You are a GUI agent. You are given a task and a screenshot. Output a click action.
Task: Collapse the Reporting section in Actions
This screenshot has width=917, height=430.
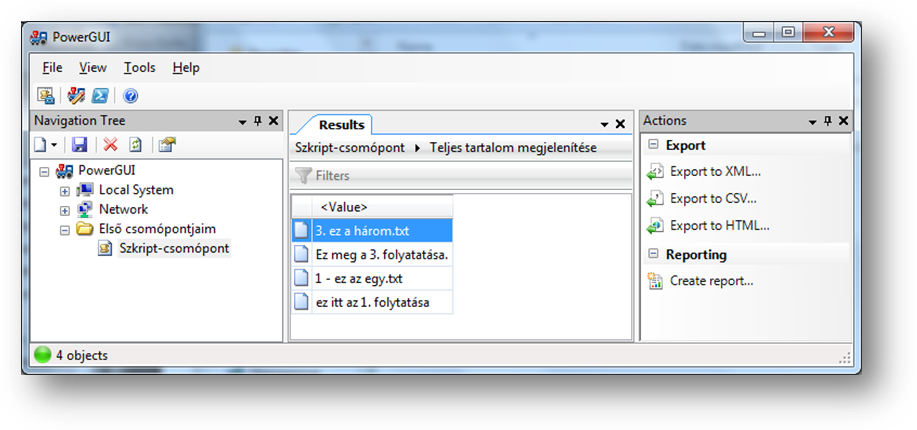[x=653, y=254]
